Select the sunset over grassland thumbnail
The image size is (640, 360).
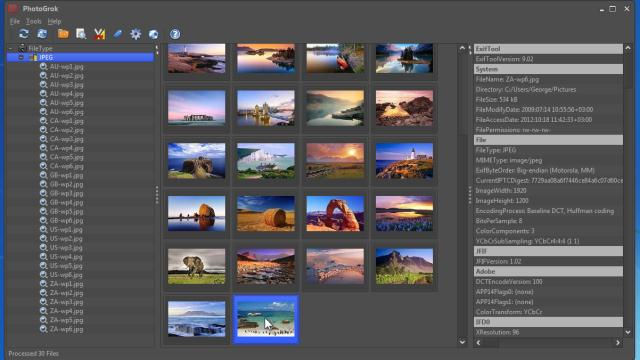(335, 160)
